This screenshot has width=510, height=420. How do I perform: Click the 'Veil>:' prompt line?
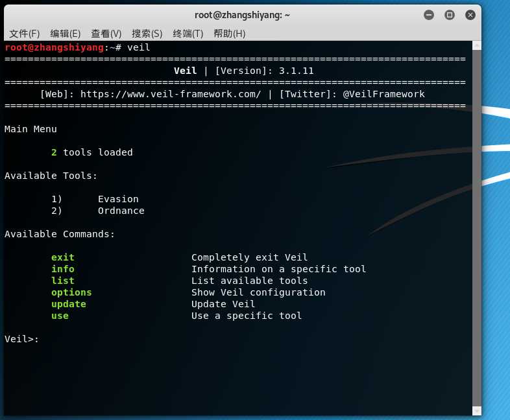tap(22, 339)
